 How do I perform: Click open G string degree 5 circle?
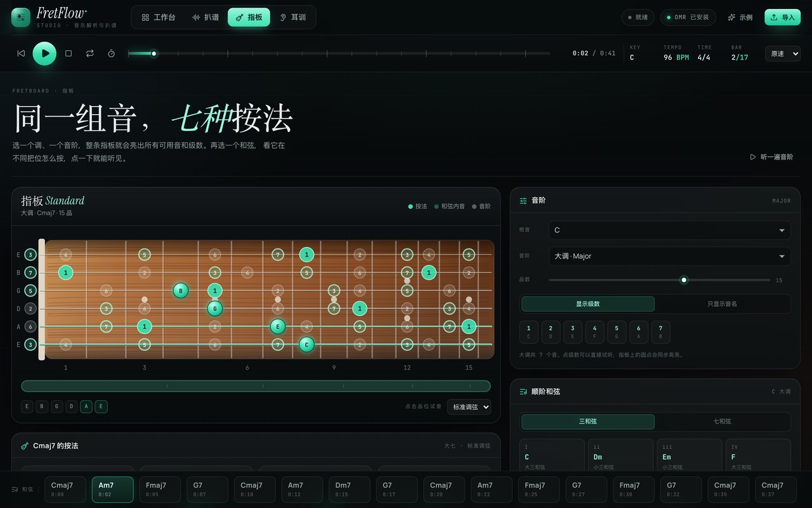click(30, 291)
